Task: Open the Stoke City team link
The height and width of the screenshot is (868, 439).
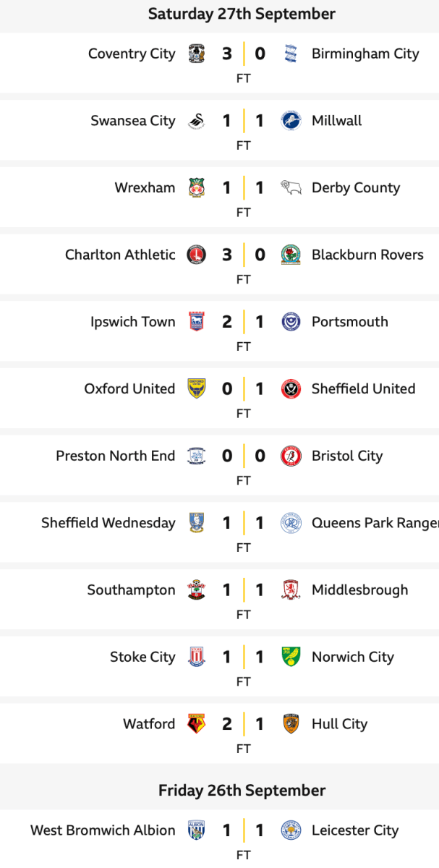Action: (142, 658)
